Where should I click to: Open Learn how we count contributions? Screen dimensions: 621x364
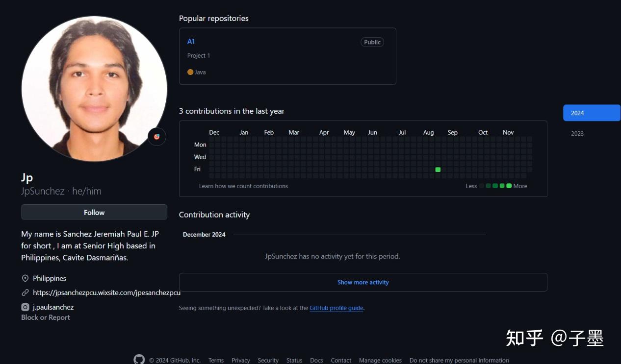tap(243, 186)
